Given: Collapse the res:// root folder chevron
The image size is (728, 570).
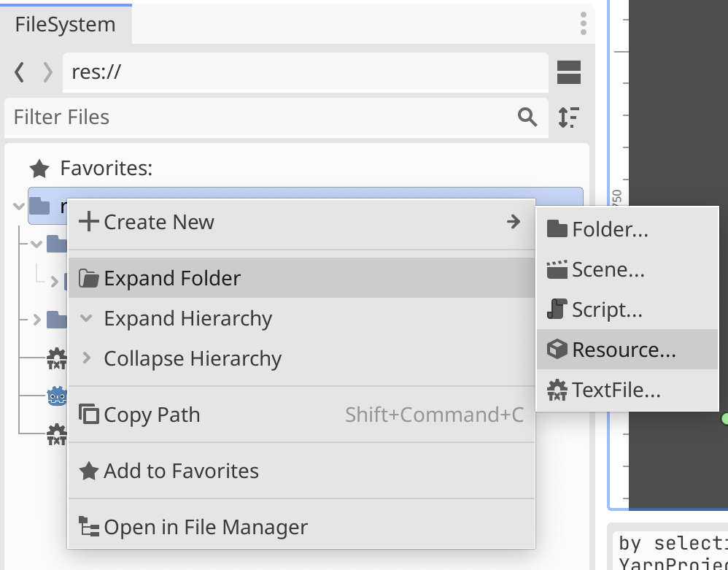Looking at the screenshot, I should pos(18,207).
